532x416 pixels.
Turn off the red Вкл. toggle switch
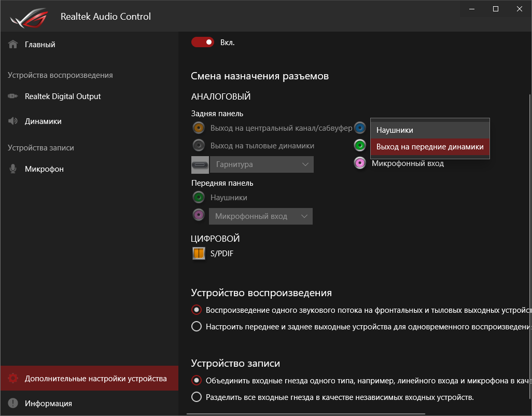(202, 42)
